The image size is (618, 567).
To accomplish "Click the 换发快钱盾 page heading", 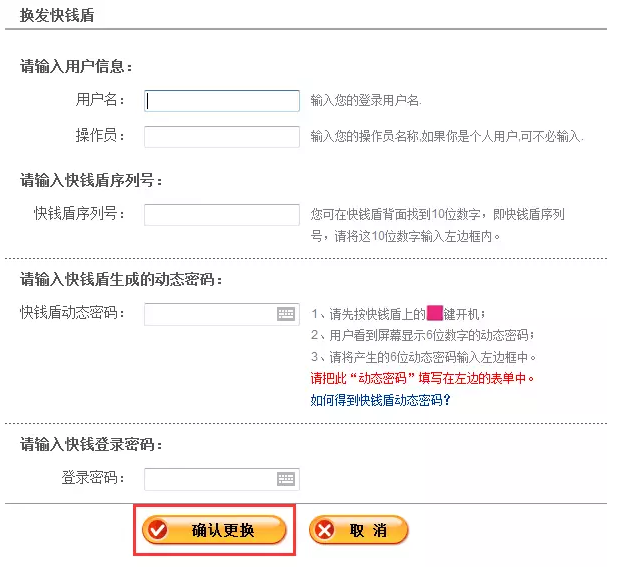I will pos(57,15).
